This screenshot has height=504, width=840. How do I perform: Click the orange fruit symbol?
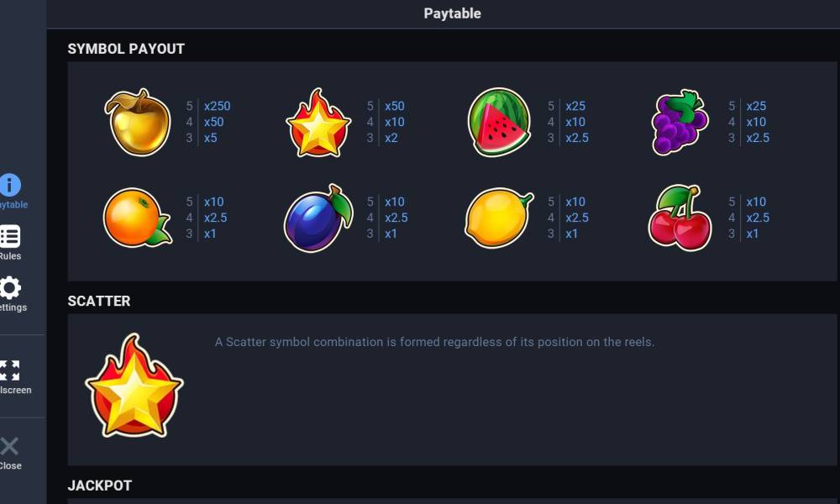click(137, 218)
